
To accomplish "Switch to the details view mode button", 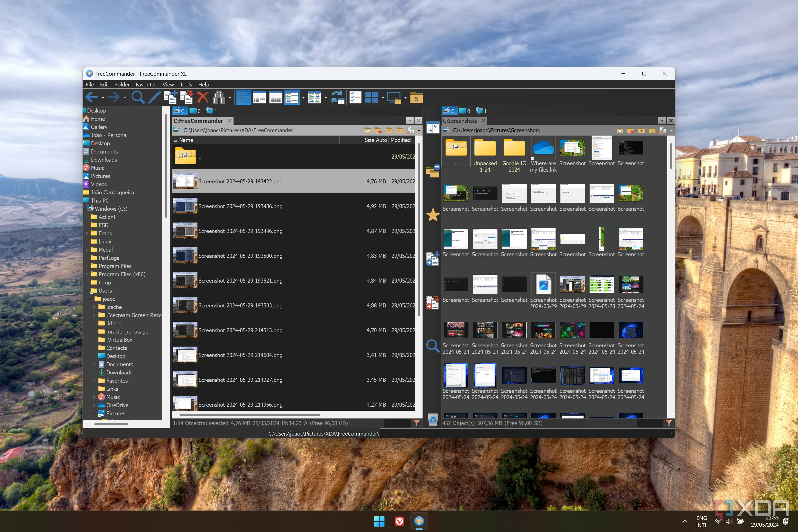I will [275, 98].
